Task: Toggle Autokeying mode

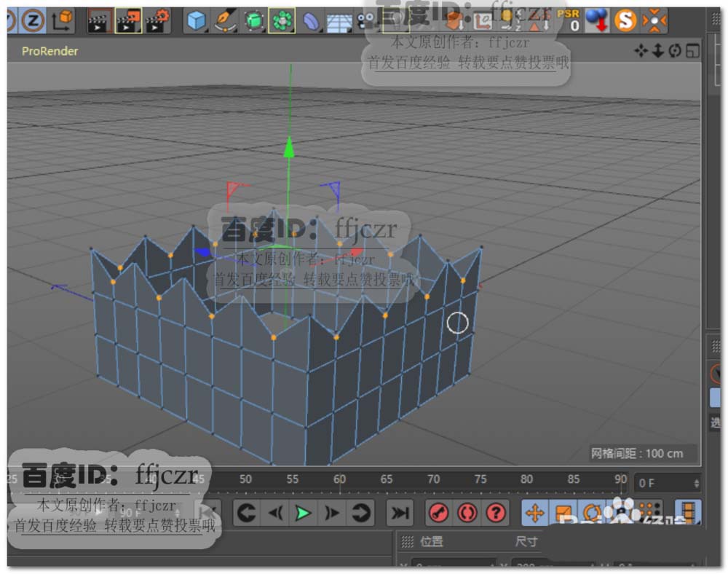Action: (x=467, y=513)
